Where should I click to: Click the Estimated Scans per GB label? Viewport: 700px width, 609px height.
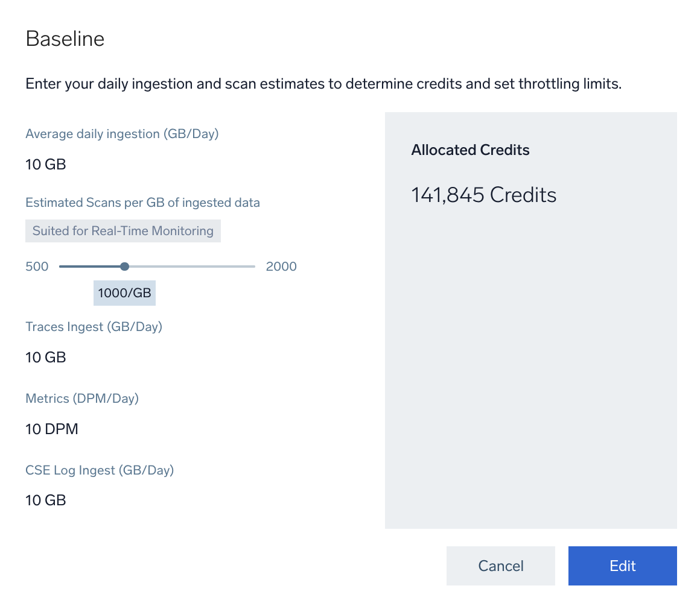coord(142,203)
